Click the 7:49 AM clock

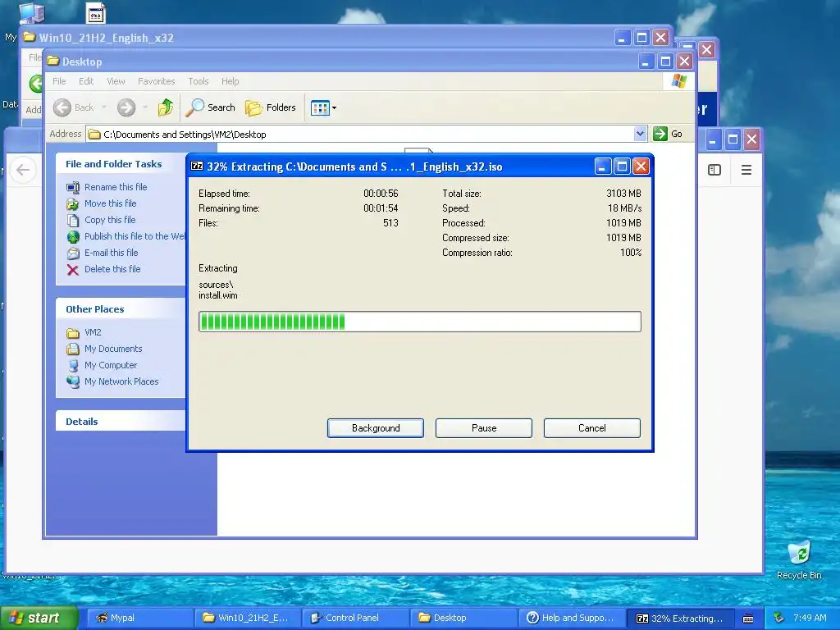click(x=810, y=618)
